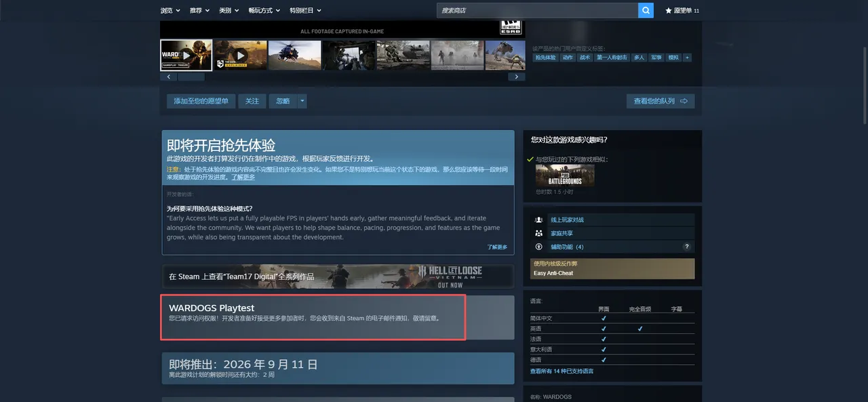Click the PUBG Battlegrounds game image

click(x=565, y=176)
